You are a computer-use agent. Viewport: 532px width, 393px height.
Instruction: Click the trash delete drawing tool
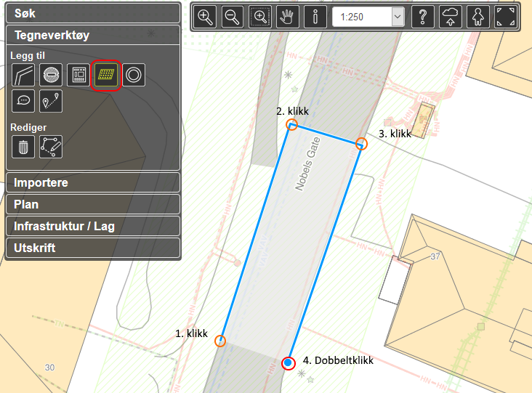click(x=23, y=147)
